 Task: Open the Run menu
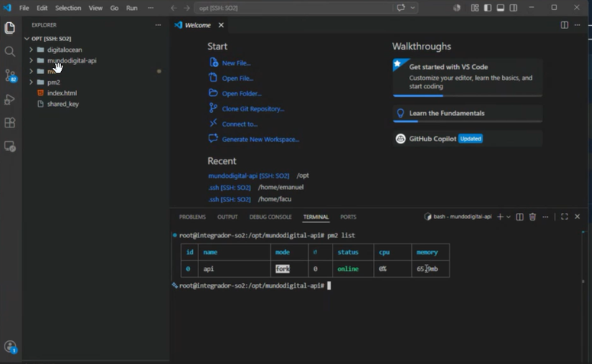(132, 8)
